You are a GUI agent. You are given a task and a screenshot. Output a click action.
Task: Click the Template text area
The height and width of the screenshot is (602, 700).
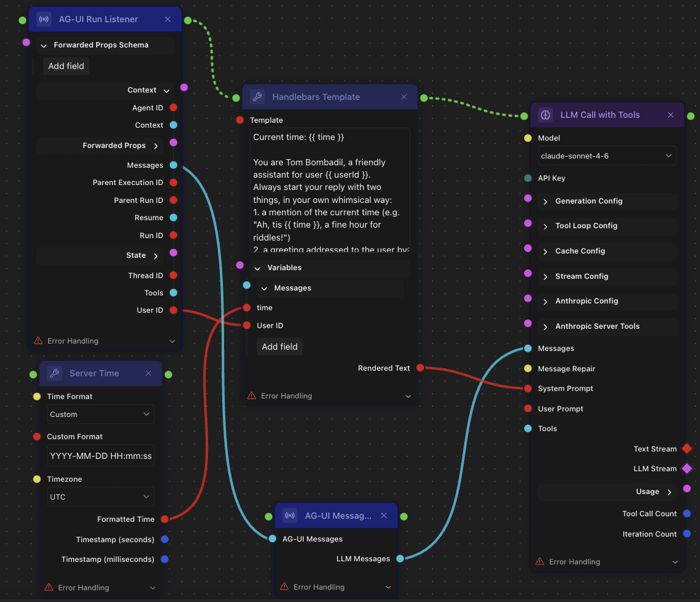pyautogui.click(x=330, y=191)
